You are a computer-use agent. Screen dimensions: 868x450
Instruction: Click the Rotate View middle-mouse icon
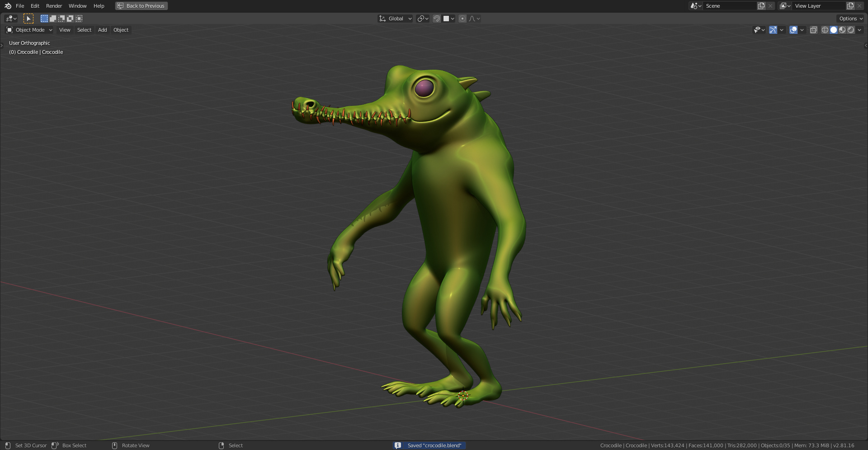tap(114, 445)
